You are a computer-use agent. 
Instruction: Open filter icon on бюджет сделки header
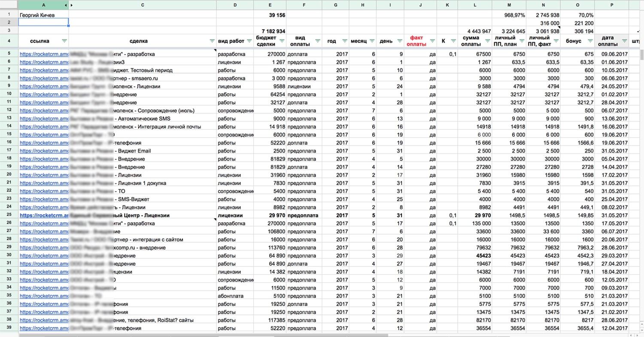point(282,41)
